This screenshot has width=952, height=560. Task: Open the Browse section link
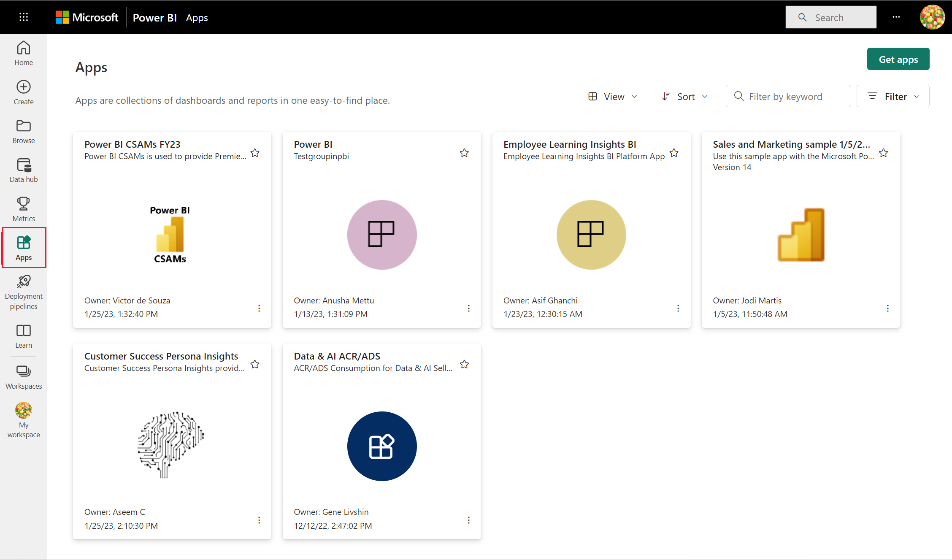coord(24,131)
